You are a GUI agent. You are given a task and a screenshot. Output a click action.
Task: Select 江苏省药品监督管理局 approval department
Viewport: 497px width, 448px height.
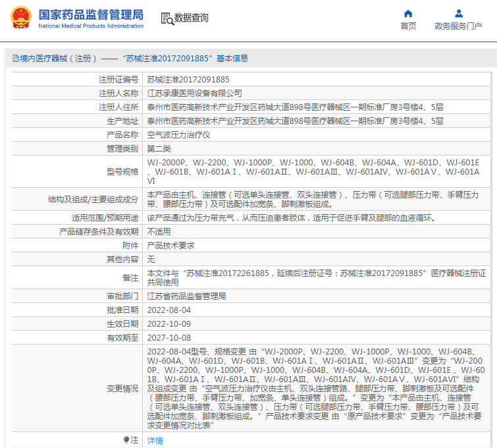coord(186,296)
